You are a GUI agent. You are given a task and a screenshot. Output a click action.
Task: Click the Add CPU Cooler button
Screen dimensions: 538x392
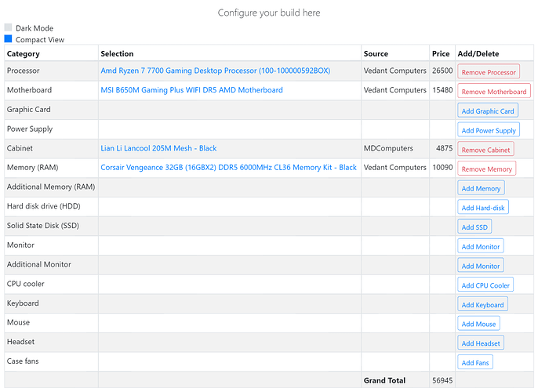485,285
